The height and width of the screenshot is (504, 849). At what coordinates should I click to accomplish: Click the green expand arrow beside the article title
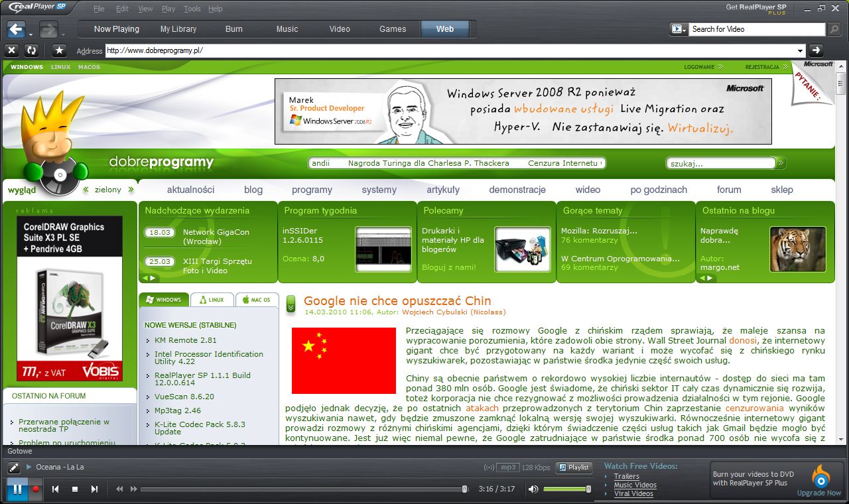[x=291, y=304]
